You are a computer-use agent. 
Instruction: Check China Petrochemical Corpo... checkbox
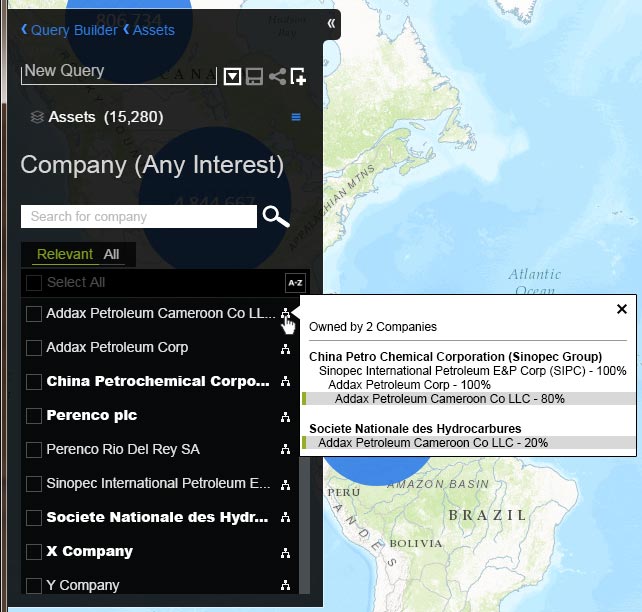34,382
